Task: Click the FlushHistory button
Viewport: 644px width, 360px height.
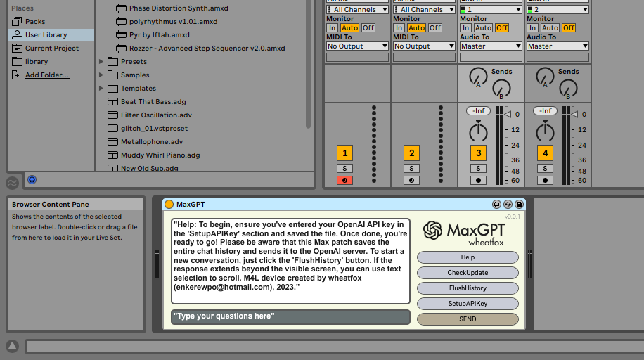Action: (x=468, y=288)
